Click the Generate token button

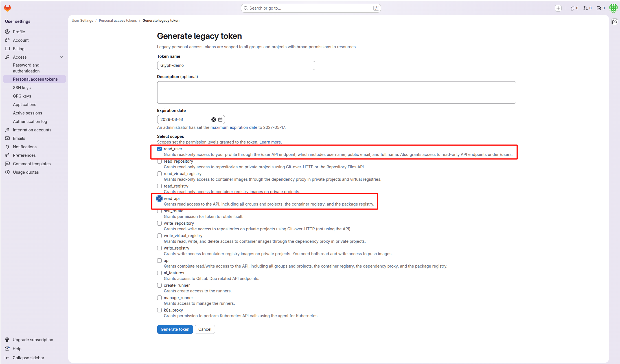click(175, 329)
